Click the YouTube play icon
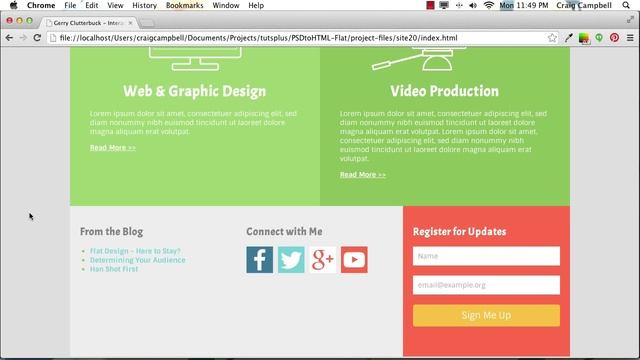640x360 pixels. tap(354, 260)
